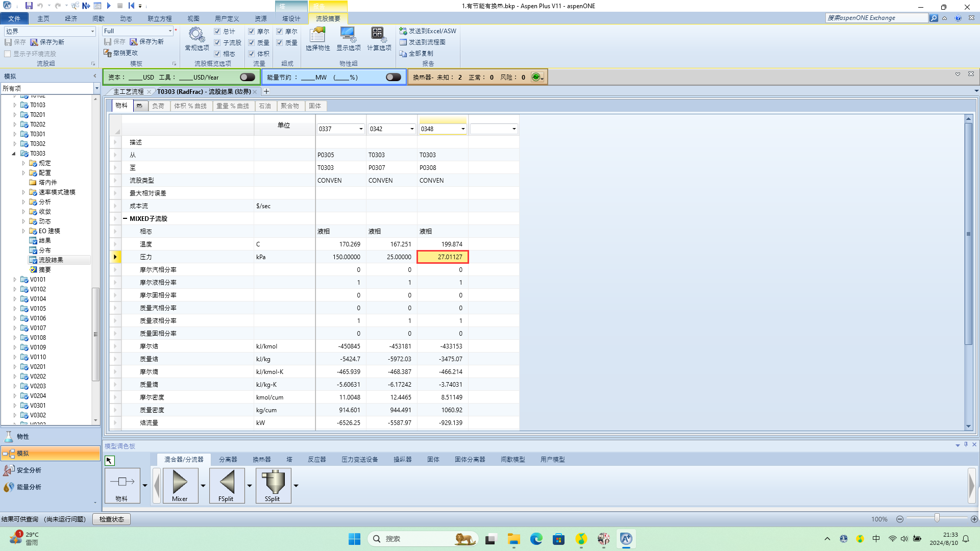Open the Full template dropdown
Image resolution: width=980 pixels, height=551 pixels.
click(x=170, y=31)
